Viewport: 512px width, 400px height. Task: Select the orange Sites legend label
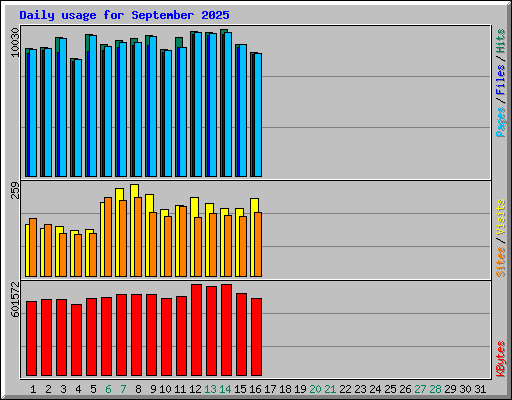coord(500,262)
